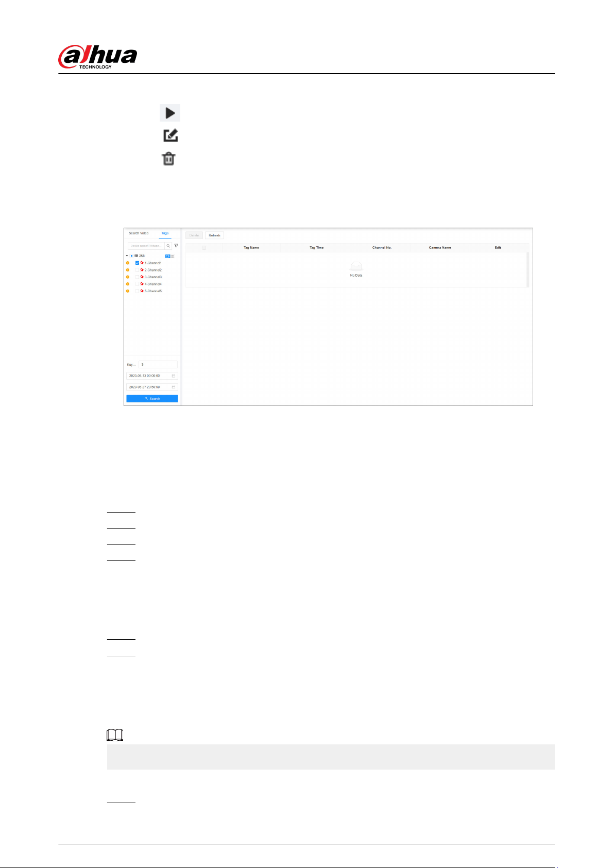Image resolution: width=614 pixels, height=868 pixels.
Task: Uncheck the 1-Channel1 checkbox
Action: tap(137, 263)
